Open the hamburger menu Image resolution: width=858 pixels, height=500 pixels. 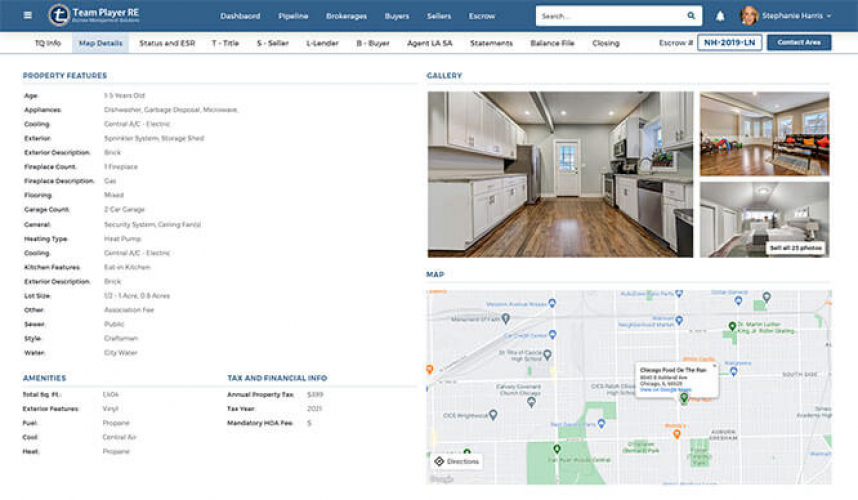[27, 15]
